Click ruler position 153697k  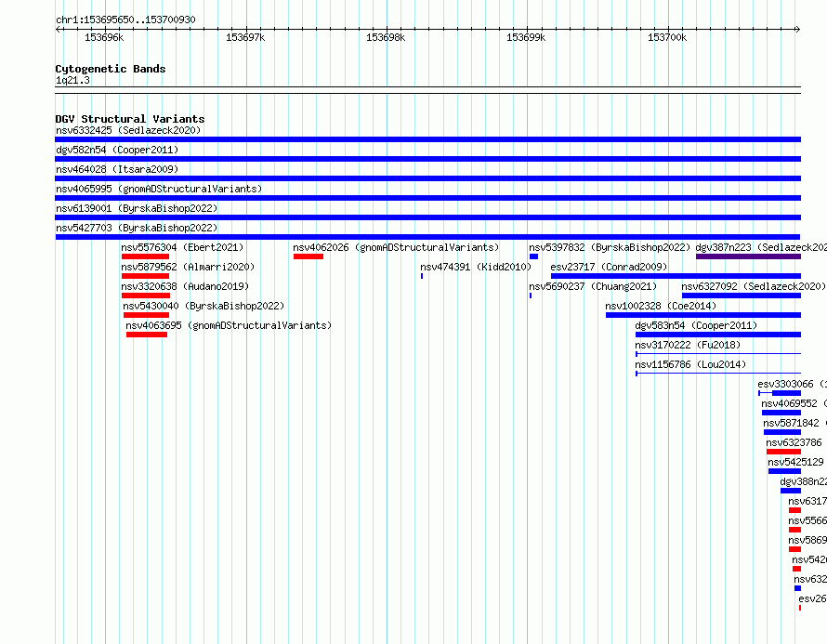pos(245,37)
